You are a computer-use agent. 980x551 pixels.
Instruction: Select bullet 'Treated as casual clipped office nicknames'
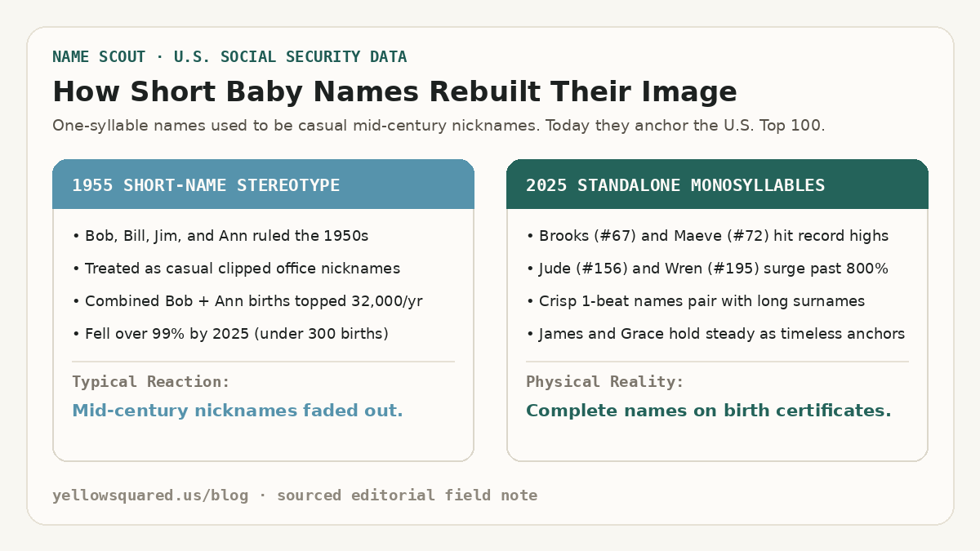(236, 269)
